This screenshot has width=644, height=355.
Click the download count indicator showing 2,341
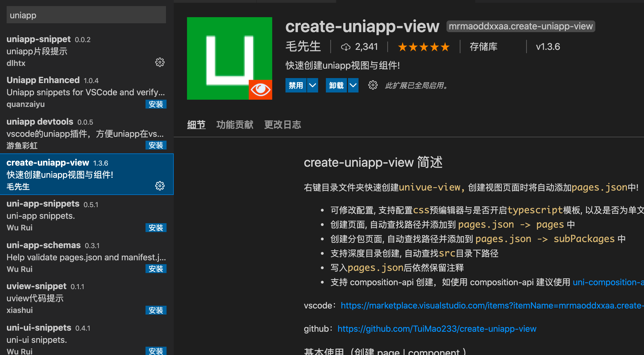click(x=360, y=47)
